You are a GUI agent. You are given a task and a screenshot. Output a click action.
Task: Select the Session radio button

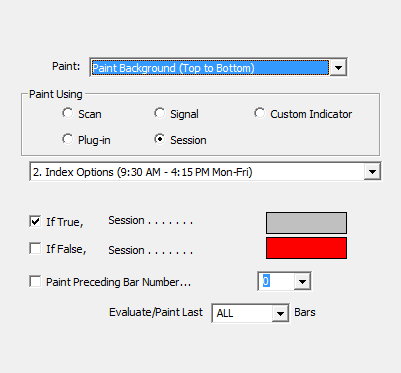160,139
